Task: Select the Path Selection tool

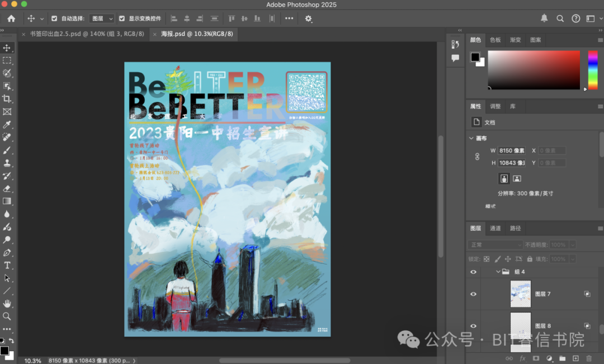Action: coord(7,278)
